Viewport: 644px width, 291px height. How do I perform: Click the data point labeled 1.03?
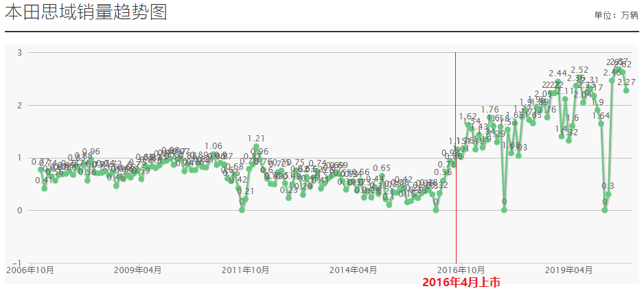(518, 156)
